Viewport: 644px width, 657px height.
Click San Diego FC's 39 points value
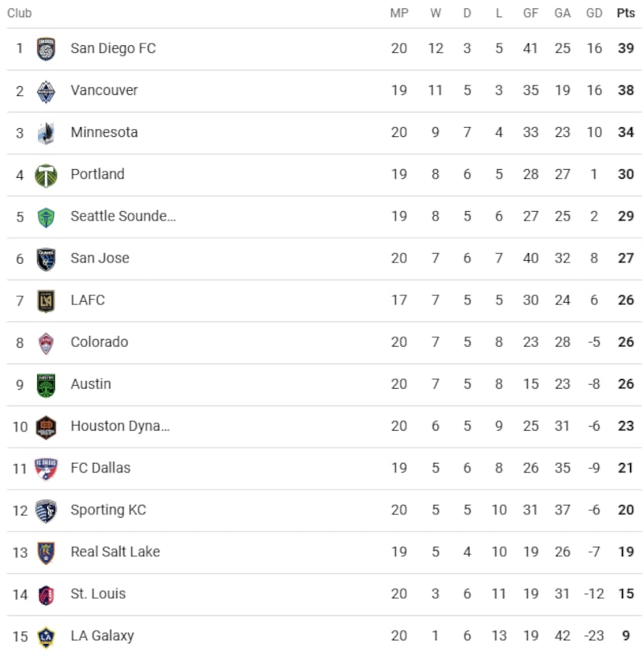tap(625, 48)
